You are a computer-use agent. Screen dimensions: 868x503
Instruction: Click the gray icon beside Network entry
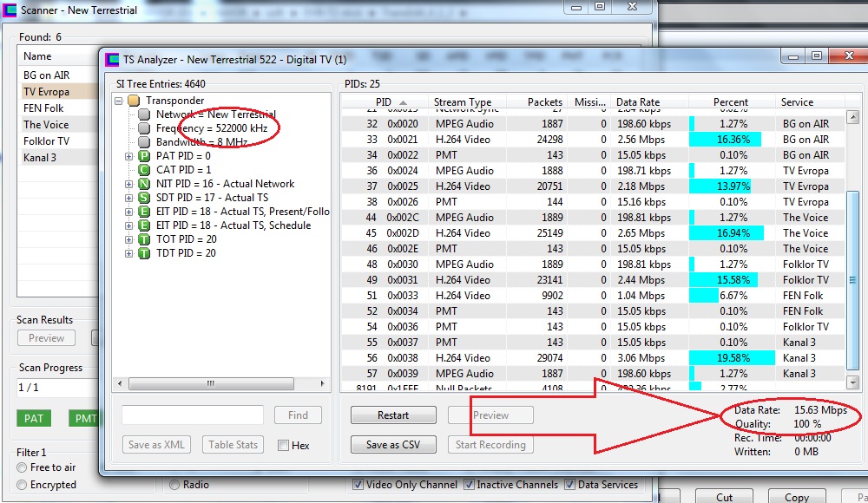(144, 114)
